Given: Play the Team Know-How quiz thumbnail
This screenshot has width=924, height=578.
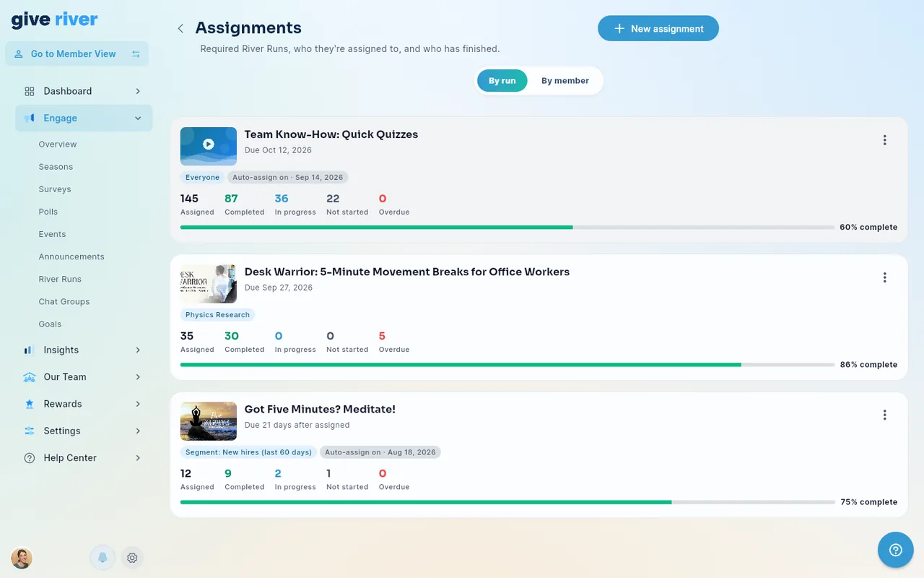Looking at the screenshot, I should 209,147.
